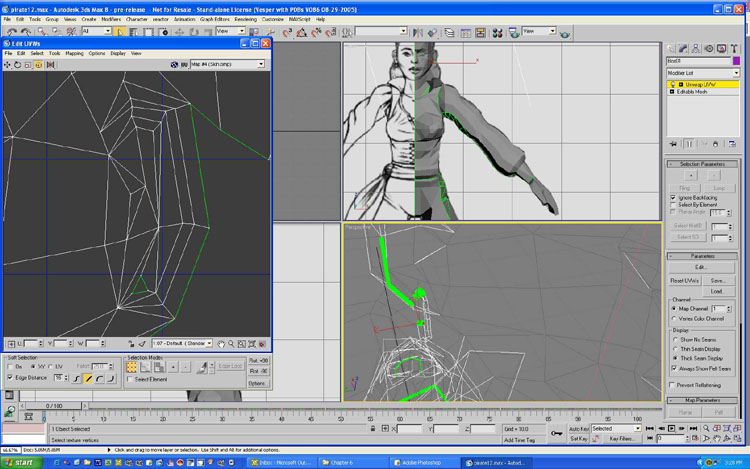
Task: Select the Move tool in Edit UVWs toolbar
Action: point(8,64)
